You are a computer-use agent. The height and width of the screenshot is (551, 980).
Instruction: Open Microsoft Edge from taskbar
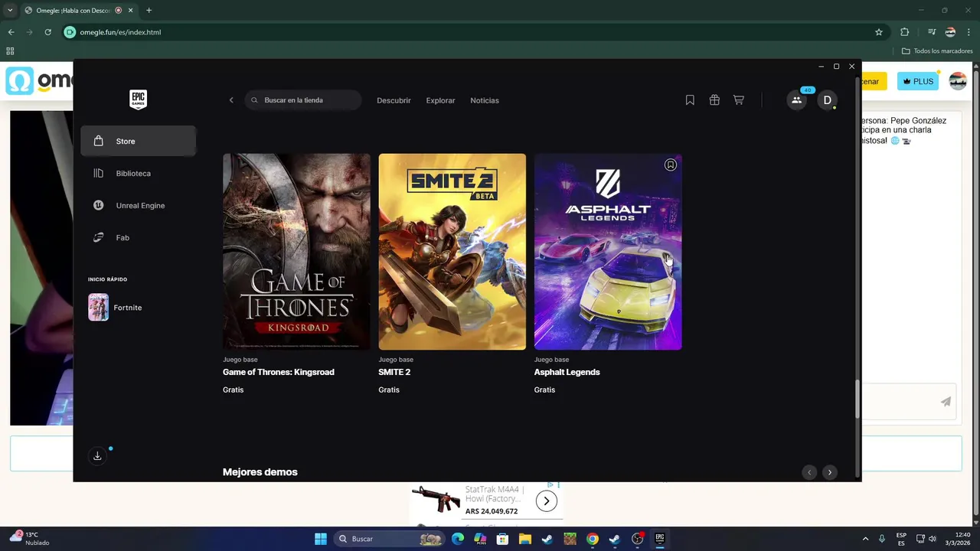pyautogui.click(x=458, y=539)
